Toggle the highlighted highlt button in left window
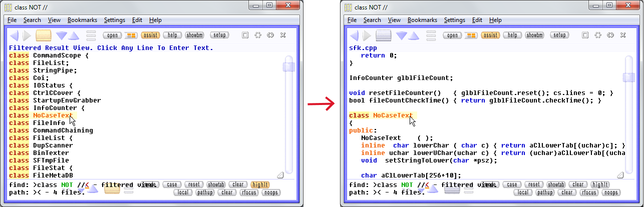Image resolution: width=644 pixels, height=207 pixels. point(260,184)
